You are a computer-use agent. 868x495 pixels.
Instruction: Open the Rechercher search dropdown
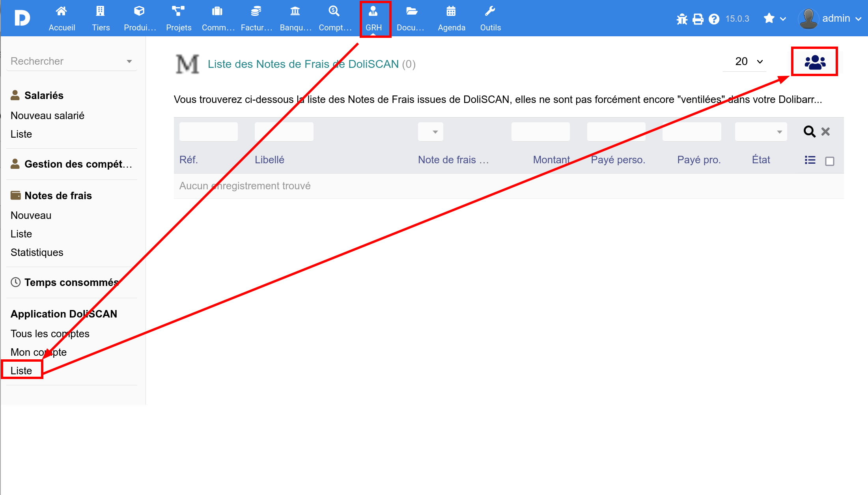tap(71, 61)
